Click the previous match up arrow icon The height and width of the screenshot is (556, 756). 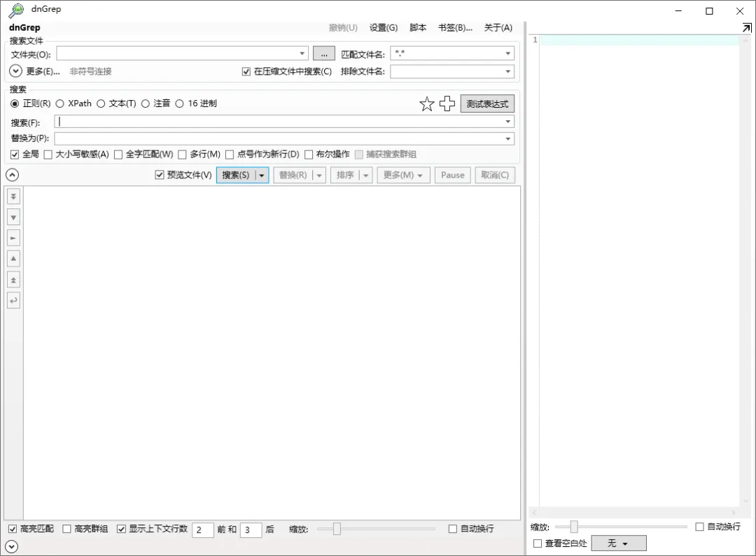pos(13,258)
